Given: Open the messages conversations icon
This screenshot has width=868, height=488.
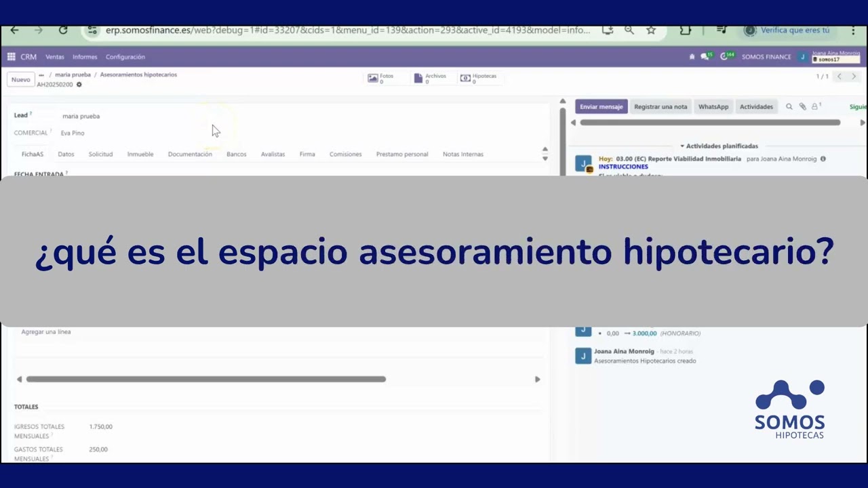Looking at the screenshot, I should [x=707, y=56].
